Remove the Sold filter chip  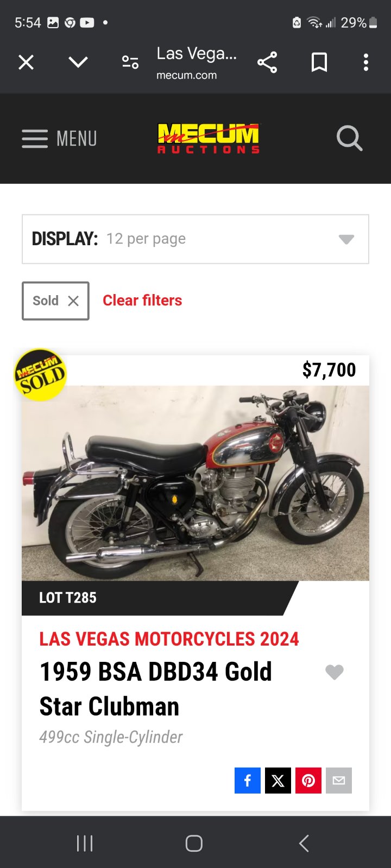[55, 301]
